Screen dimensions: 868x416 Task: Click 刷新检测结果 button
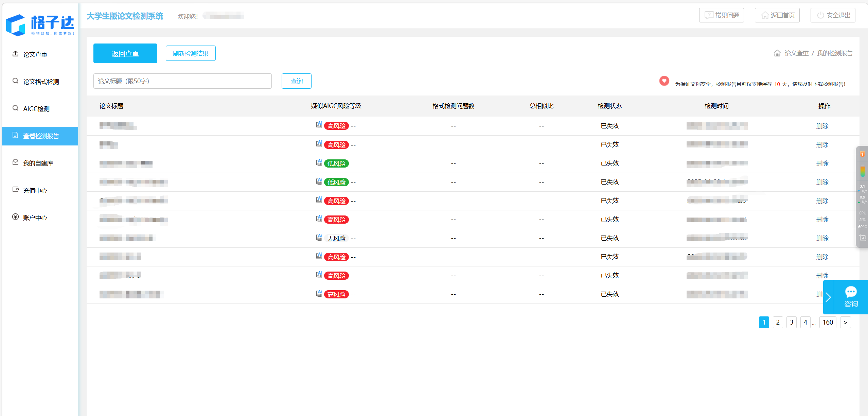tap(190, 53)
